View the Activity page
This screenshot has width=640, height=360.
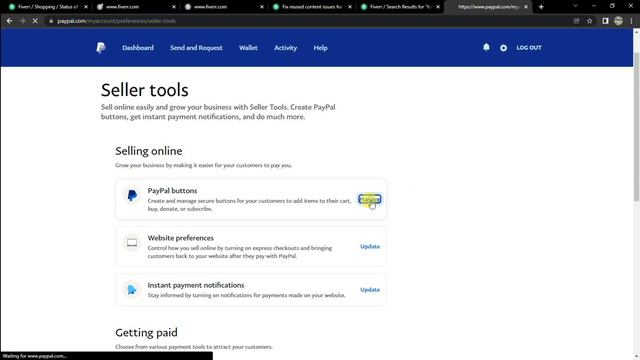(x=286, y=48)
